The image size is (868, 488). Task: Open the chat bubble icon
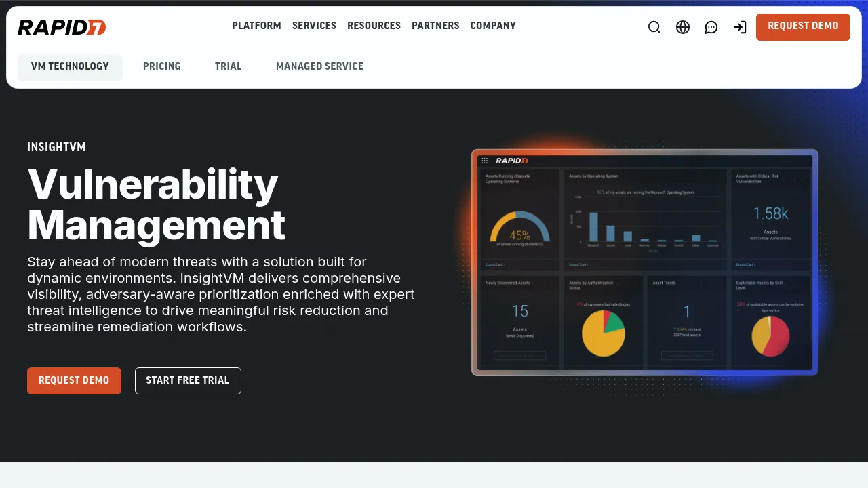tap(711, 27)
